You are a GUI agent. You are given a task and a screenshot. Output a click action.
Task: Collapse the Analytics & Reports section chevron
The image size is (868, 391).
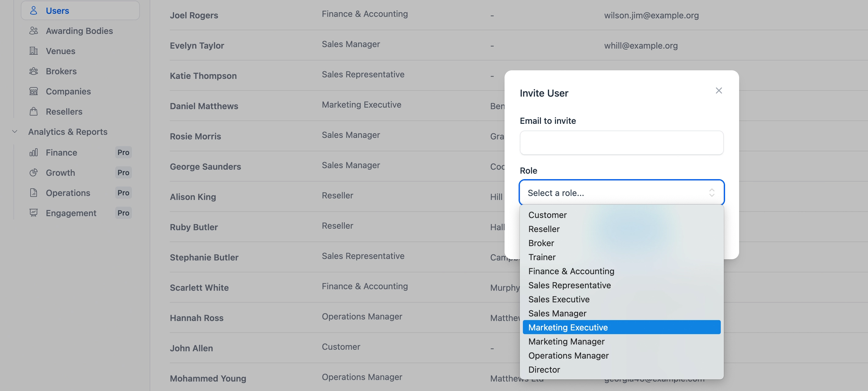point(14,132)
